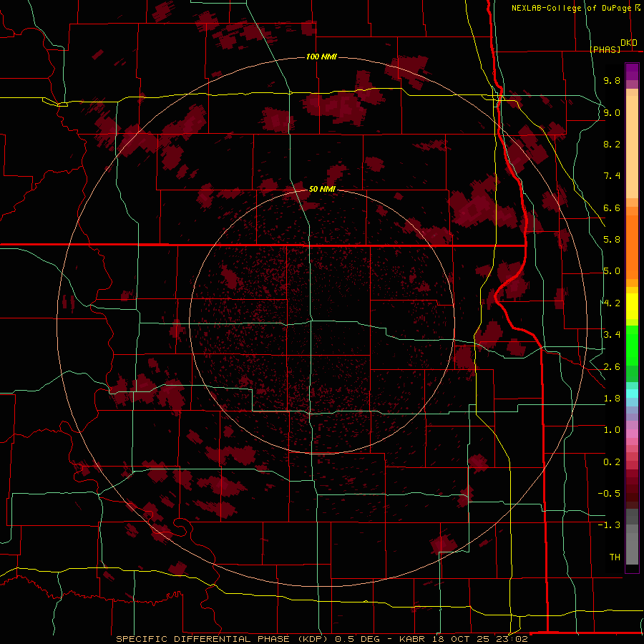Screen dimensions: 644x644
Task: Click the 1.8 value on the scale
Action: [x=612, y=399]
